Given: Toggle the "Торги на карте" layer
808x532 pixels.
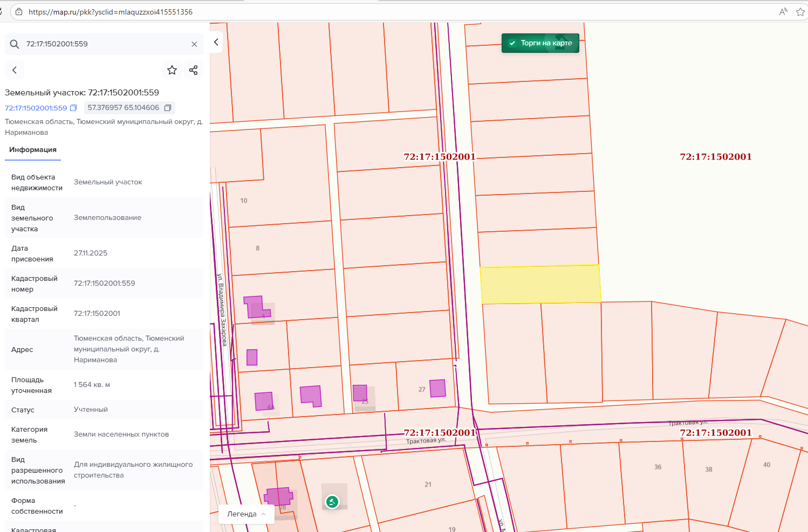Looking at the screenshot, I should (x=540, y=43).
